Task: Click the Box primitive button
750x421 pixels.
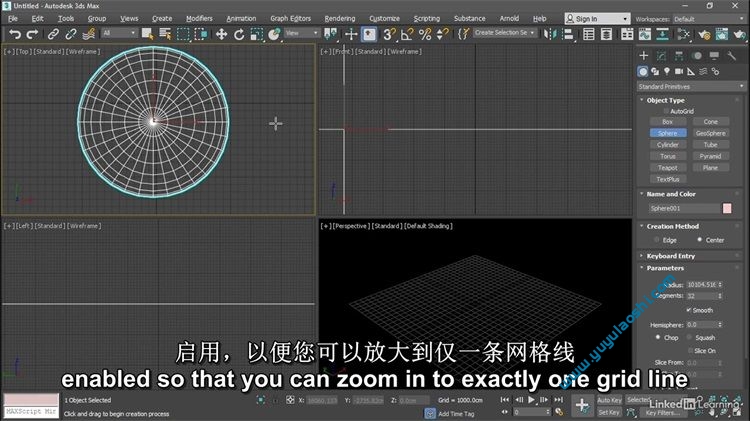Action: [x=668, y=122]
